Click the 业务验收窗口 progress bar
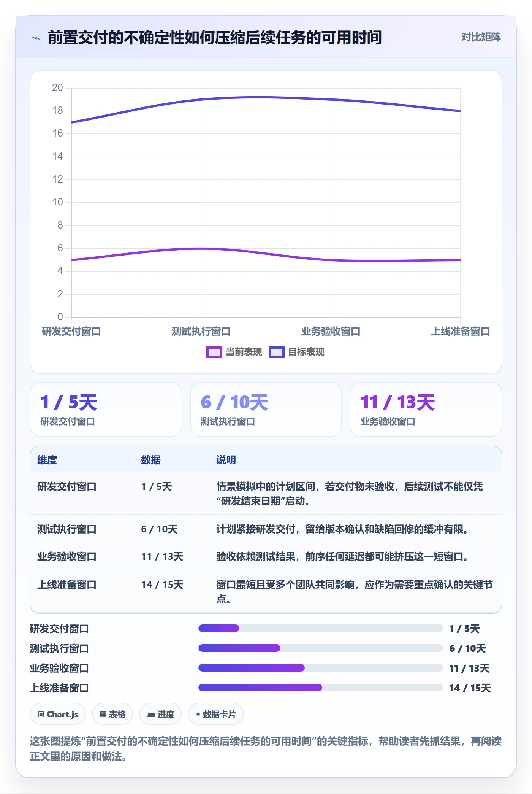 click(x=321, y=668)
